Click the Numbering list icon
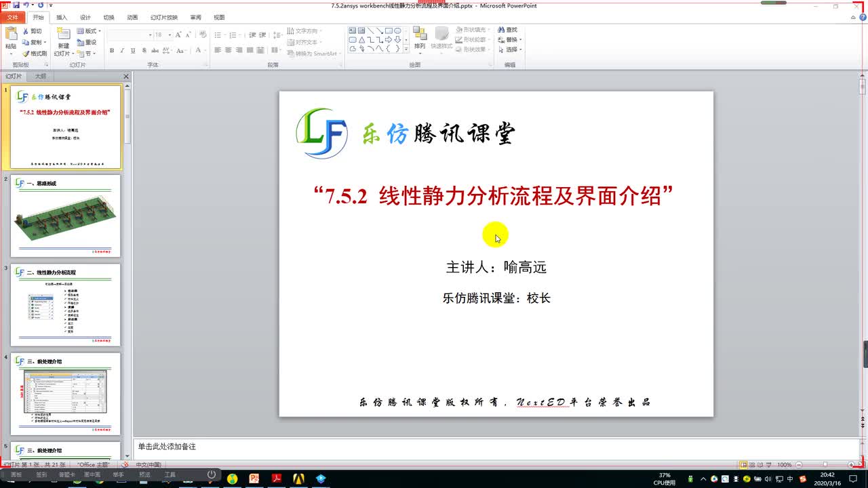 pyautogui.click(x=233, y=35)
